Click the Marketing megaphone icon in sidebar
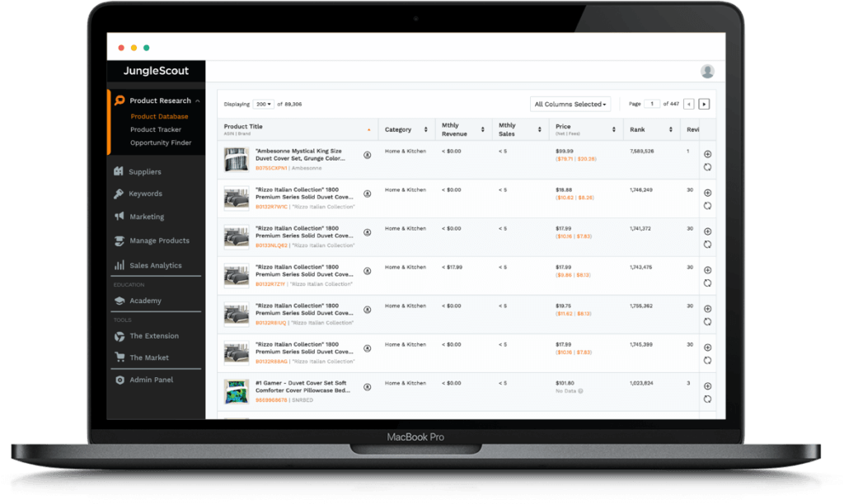The height and width of the screenshot is (504, 844). (119, 217)
